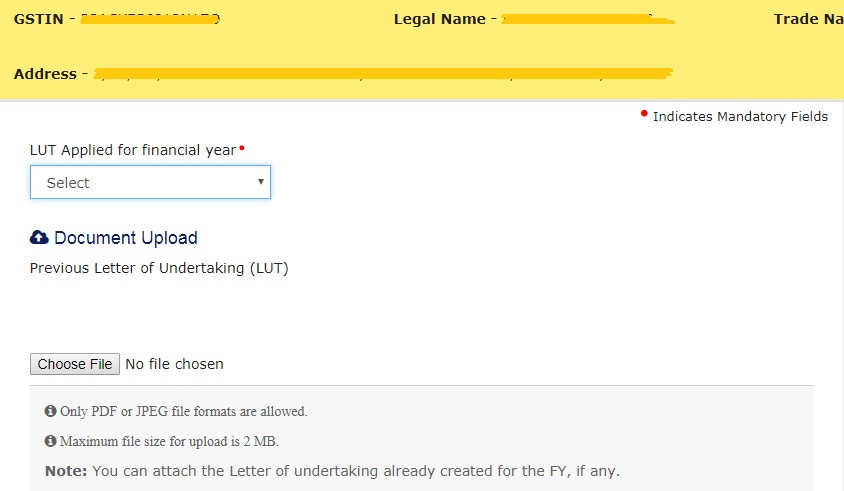Click the GSTIN label in header

tap(38, 19)
